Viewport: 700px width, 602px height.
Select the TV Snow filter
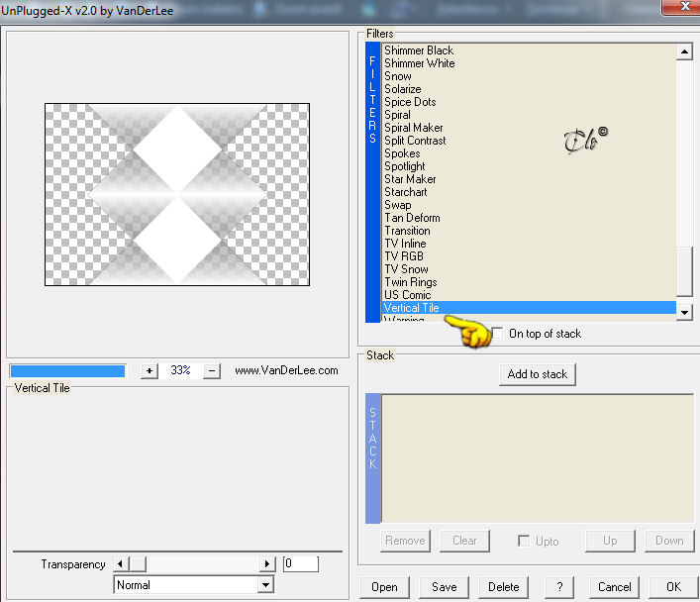pos(406,269)
